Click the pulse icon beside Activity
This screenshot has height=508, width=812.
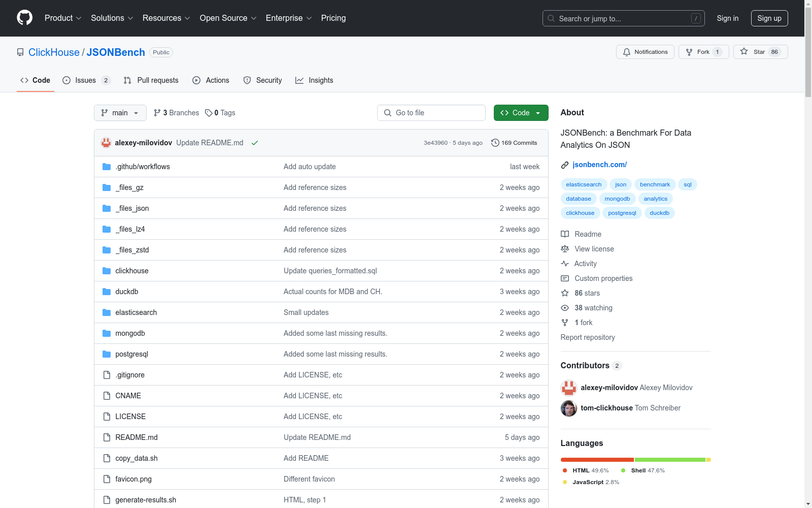565,264
